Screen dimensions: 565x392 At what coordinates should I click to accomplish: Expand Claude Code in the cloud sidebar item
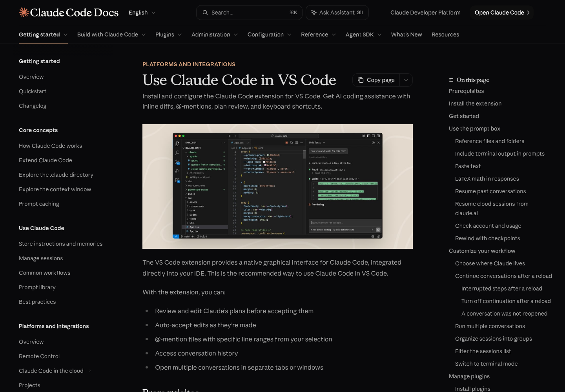[90, 371]
